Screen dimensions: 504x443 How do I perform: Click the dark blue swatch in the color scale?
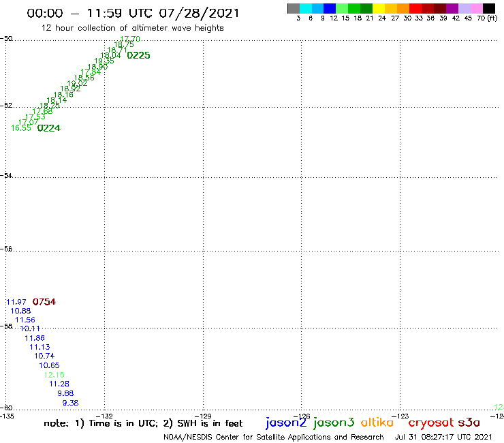pyautogui.click(x=330, y=8)
